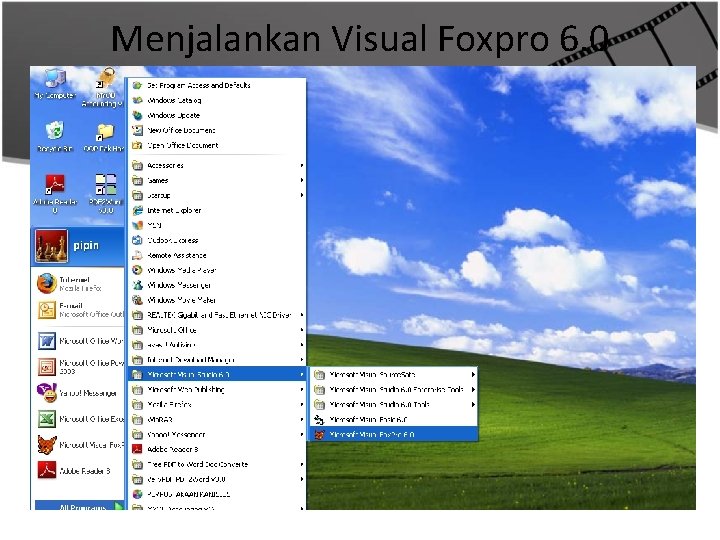The height and width of the screenshot is (540, 720).
Task: Launch Microsoft Office Word from pinned list
Action: [79, 341]
